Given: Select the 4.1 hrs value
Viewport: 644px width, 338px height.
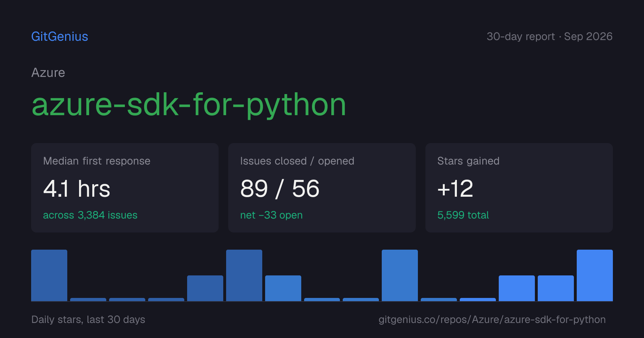Looking at the screenshot, I should (77, 188).
